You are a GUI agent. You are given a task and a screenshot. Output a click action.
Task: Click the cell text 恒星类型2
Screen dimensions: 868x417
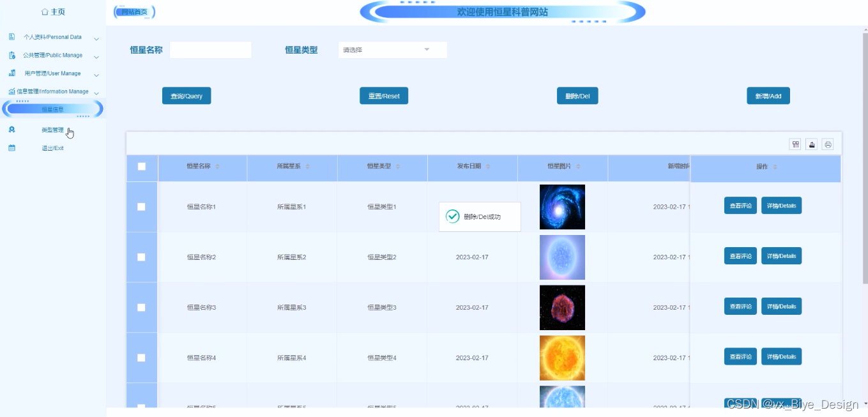click(x=382, y=257)
